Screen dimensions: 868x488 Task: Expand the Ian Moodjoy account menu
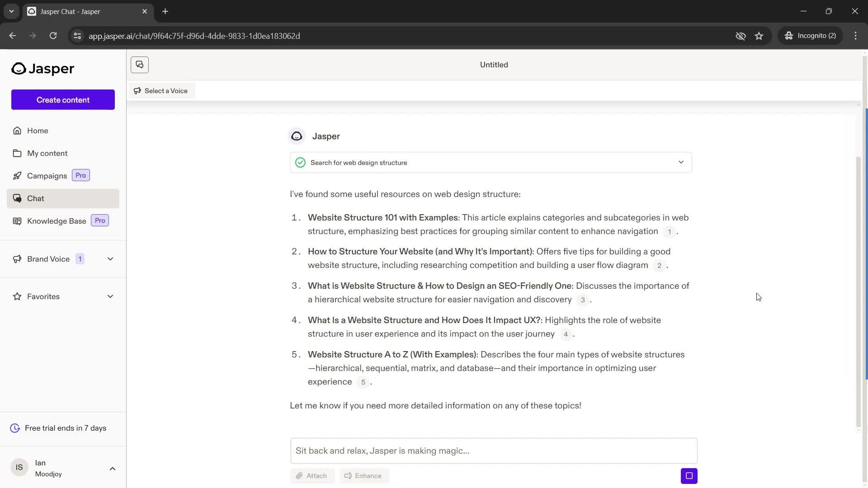[x=113, y=469]
